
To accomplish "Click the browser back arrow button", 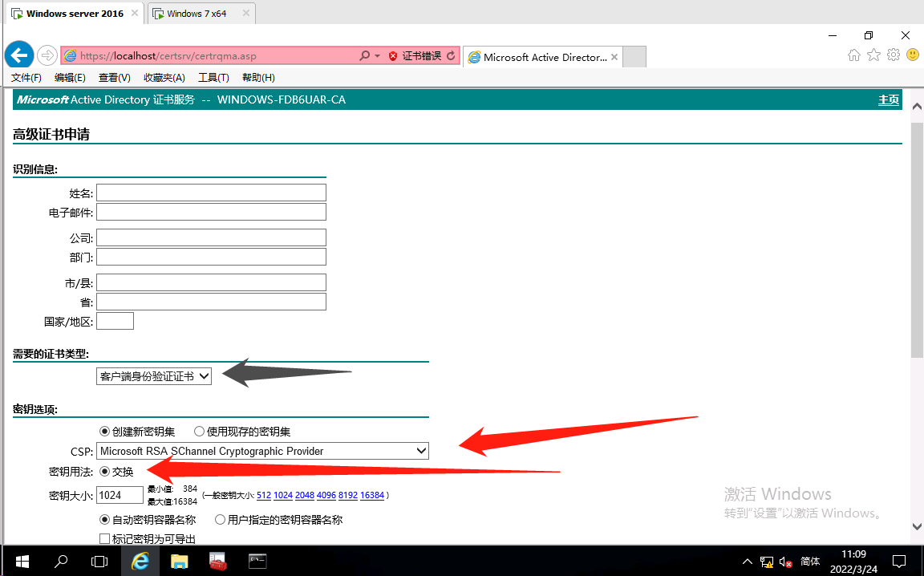I will click(19, 56).
